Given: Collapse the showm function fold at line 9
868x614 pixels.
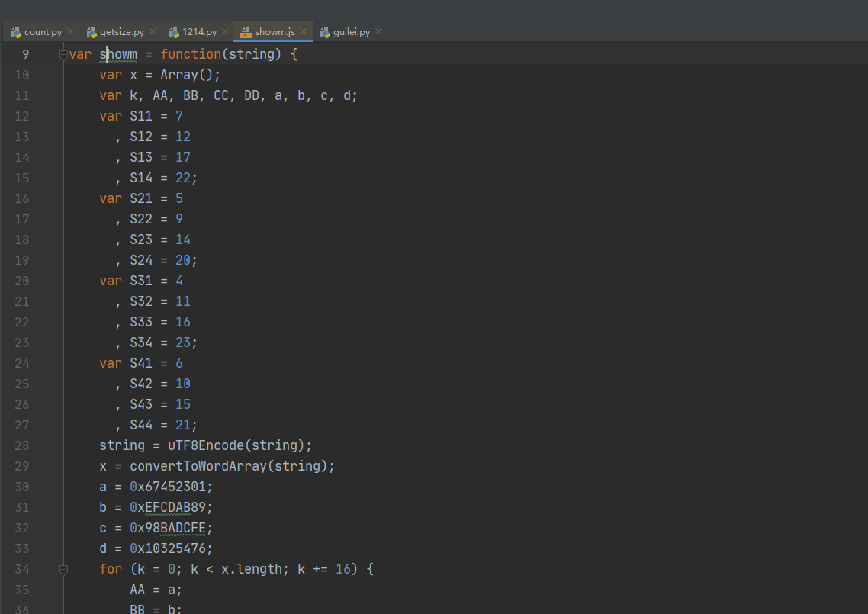Looking at the screenshot, I should (x=63, y=54).
